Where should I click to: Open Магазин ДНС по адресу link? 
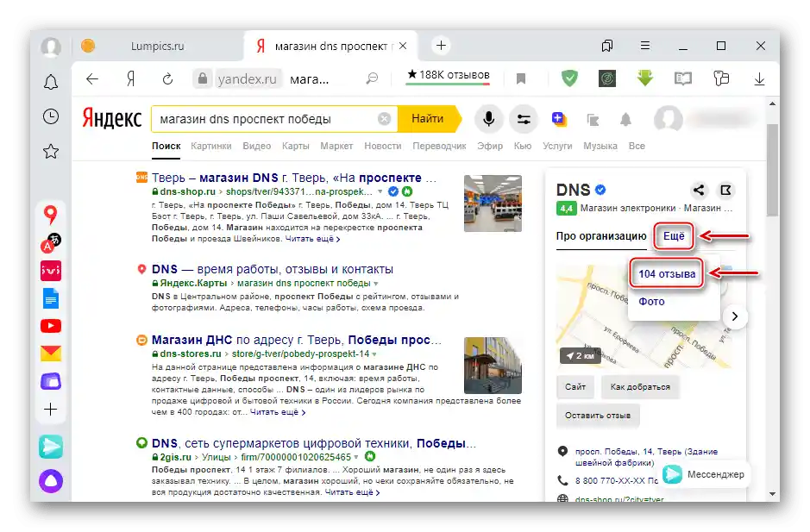coord(297,341)
